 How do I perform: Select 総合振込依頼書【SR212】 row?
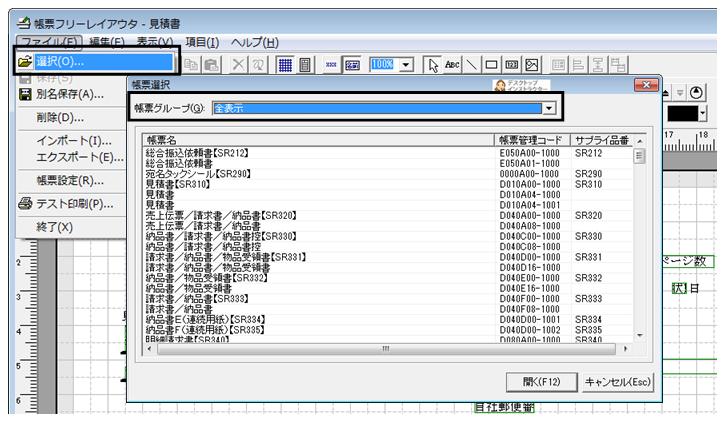(x=388, y=153)
